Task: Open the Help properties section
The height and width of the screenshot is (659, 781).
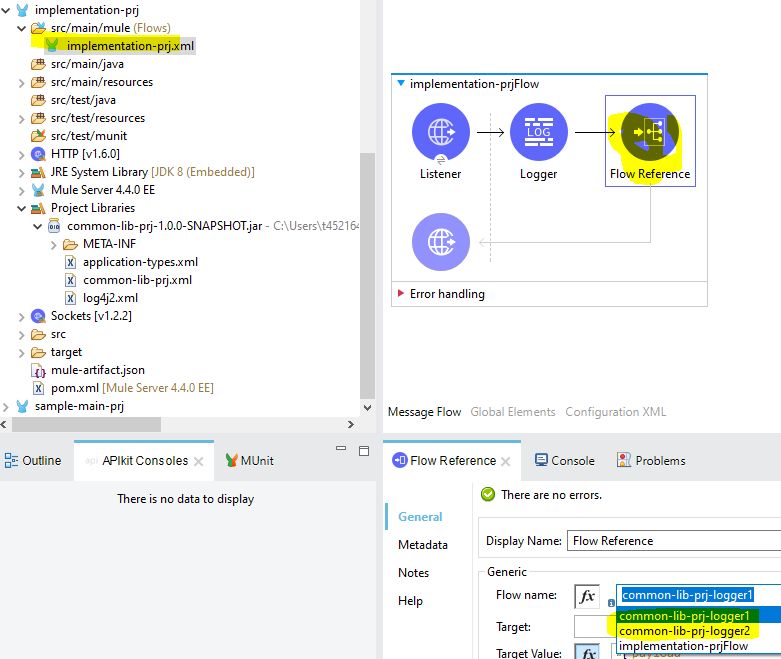Action: [410, 601]
